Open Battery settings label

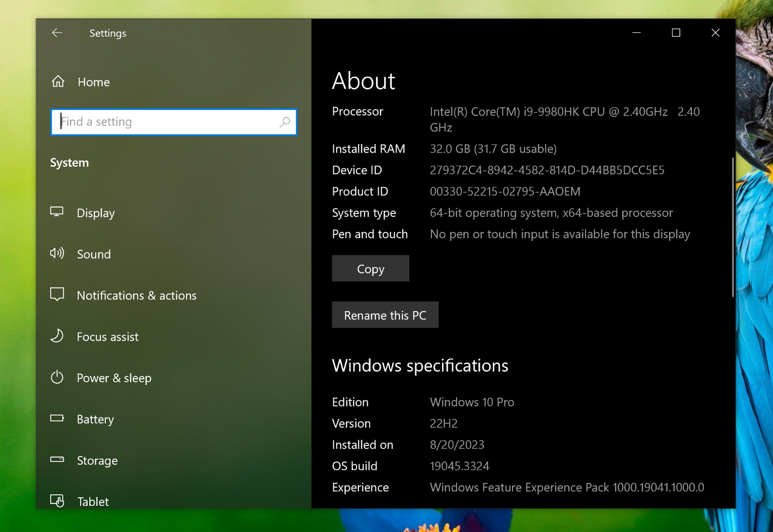click(x=95, y=419)
